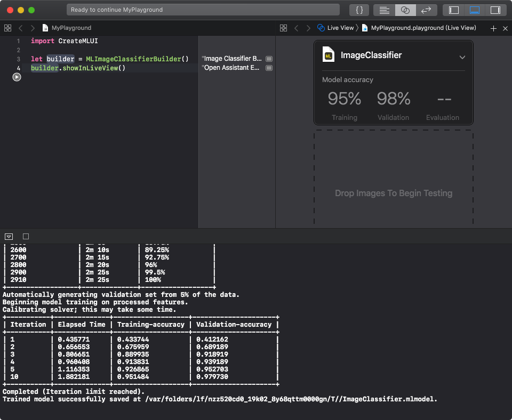Run the playground with the play button below line 4

click(17, 77)
